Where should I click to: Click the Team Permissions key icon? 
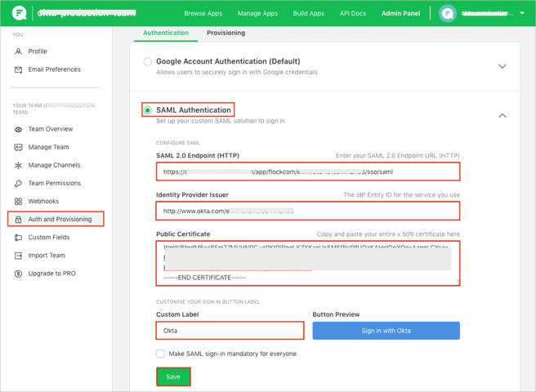click(18, 184)
